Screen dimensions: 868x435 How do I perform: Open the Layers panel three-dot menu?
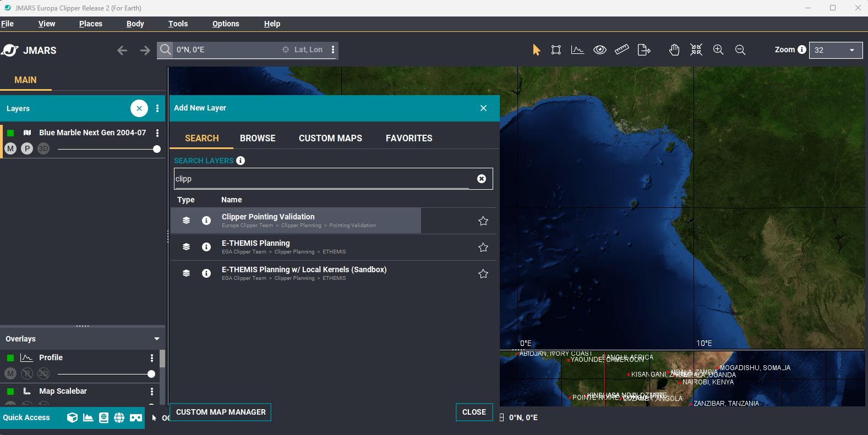tap(157, 108)
